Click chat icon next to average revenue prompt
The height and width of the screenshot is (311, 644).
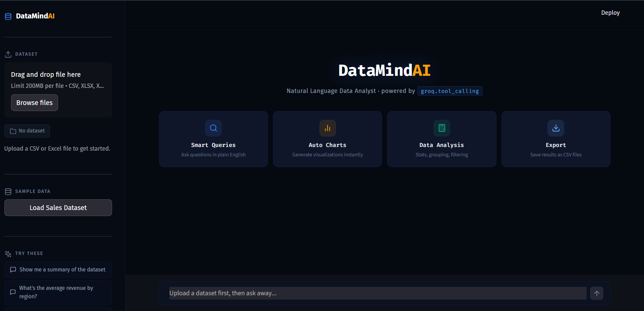pyautogui.click(x=13, y=292)
